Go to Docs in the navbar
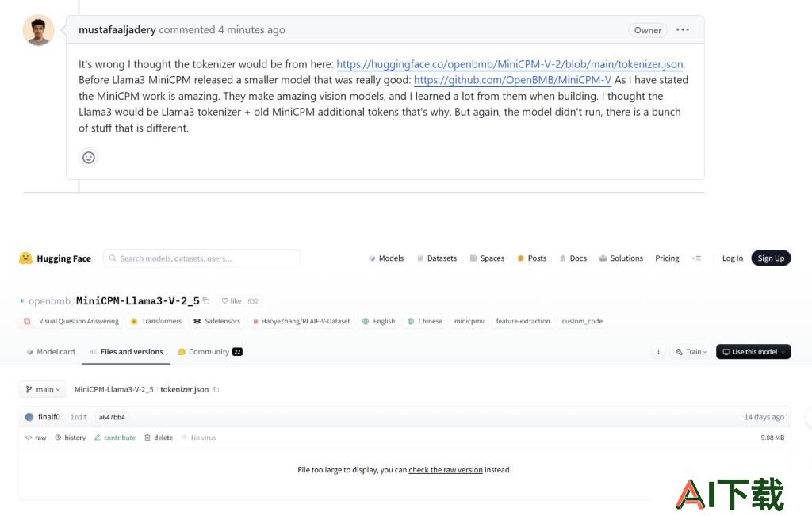 coord(573,258)
